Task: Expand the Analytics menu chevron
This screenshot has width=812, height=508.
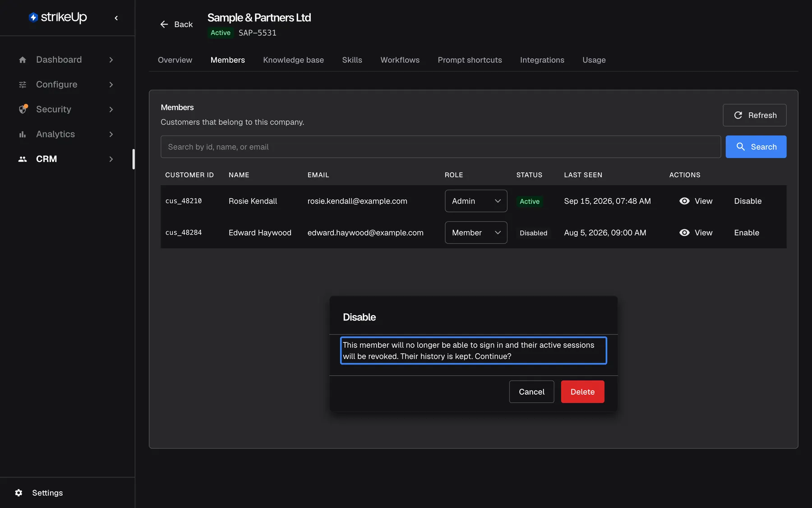Action: tap(111, 135)
